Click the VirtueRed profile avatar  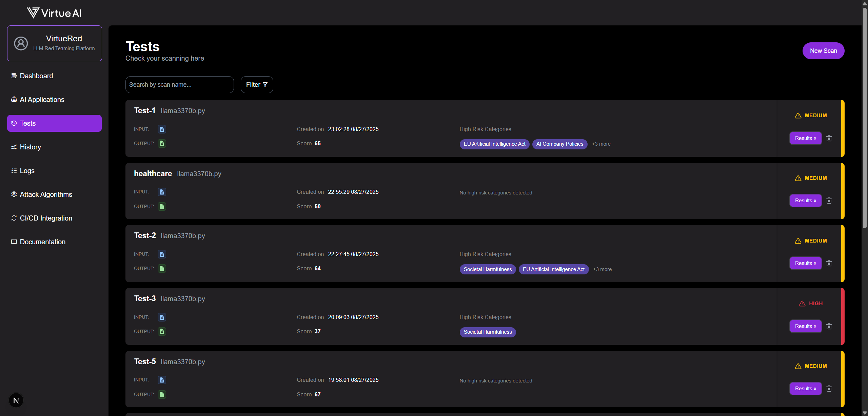point(21,43)
